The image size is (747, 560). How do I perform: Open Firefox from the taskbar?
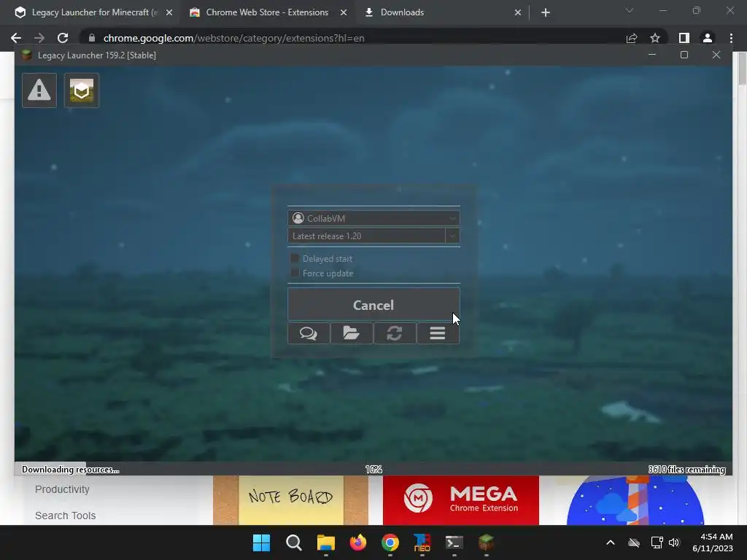click(357, 542)
